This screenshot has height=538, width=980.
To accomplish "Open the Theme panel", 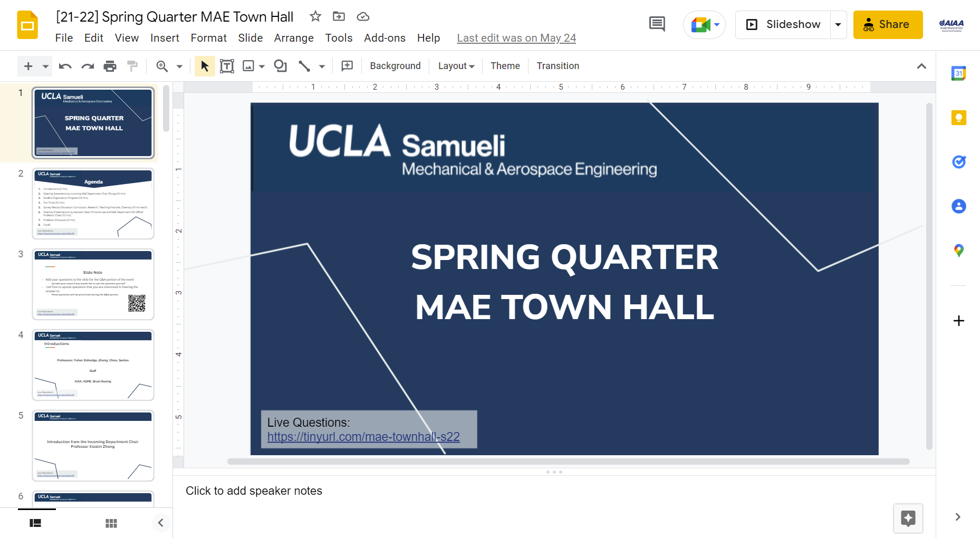I will (505, 66).
